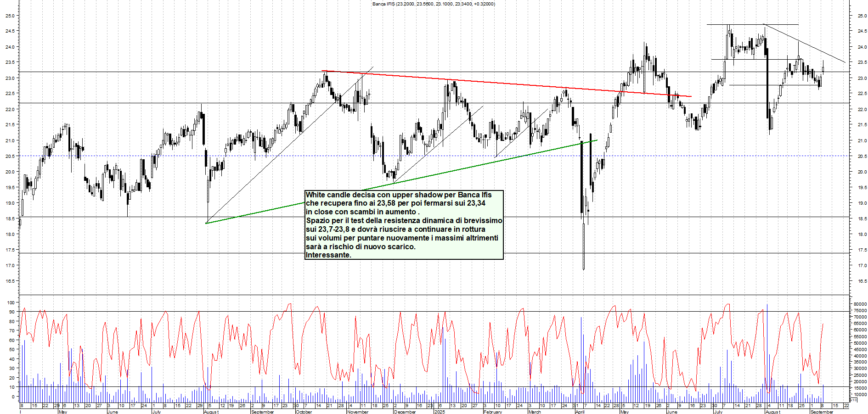The width and height of the screenshot is (868, 414).
Task: Click the word 'Interessante.' in the note box
Action: pyautogui.click(x=328, y=255)
